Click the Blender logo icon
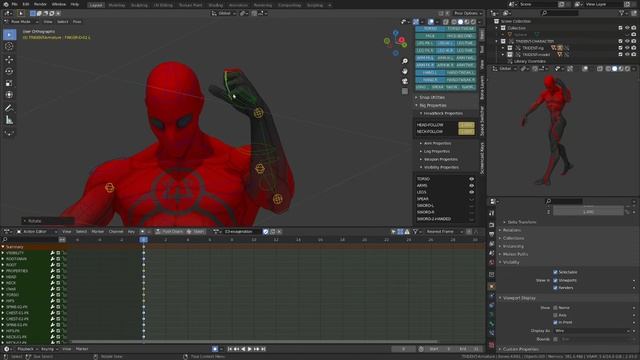The image size is (640, 360). pyautogui.click(x=6, y=4)
